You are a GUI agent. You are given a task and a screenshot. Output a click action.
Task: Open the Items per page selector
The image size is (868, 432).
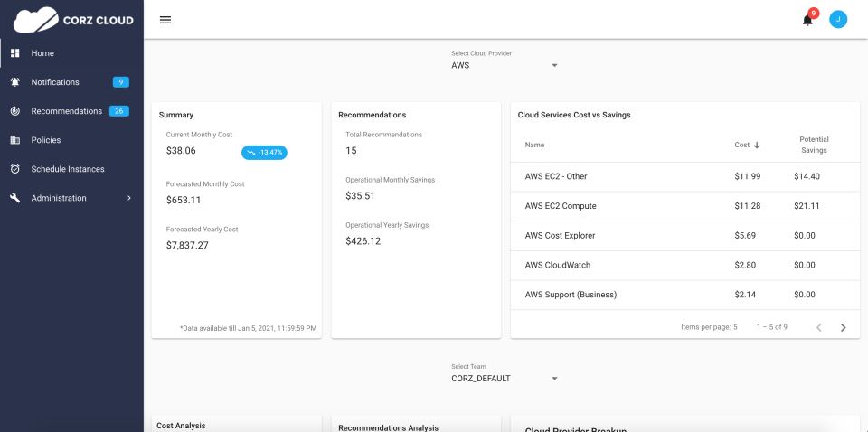click(x=735, y=327)
